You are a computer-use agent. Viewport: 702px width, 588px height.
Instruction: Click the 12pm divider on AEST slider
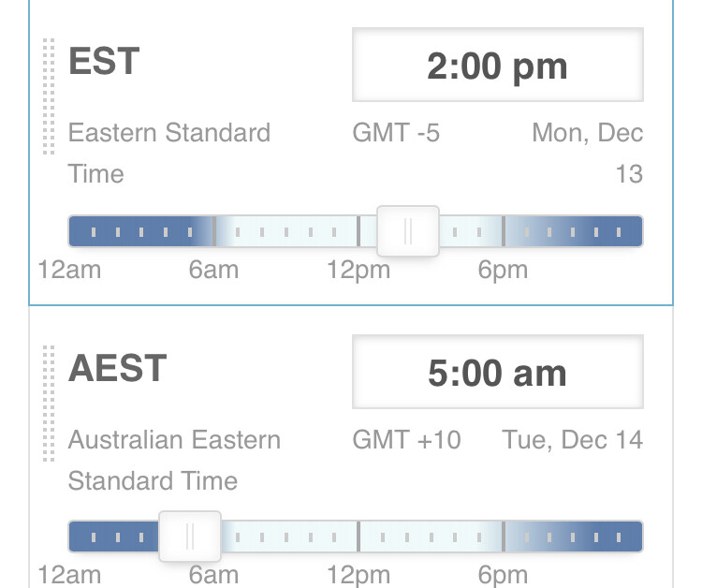[x=358, y=537]
